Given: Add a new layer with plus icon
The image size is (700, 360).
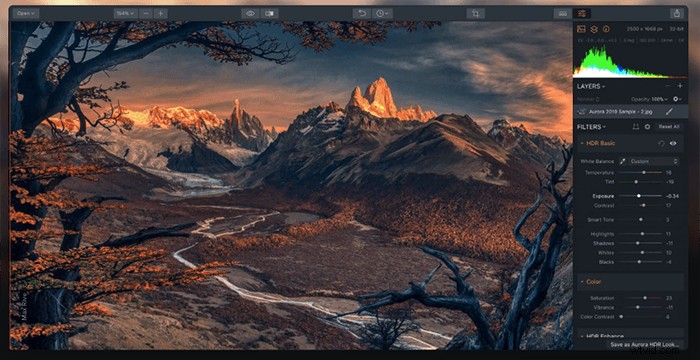Looking at the screenshot, I should (x=679, y=86).
